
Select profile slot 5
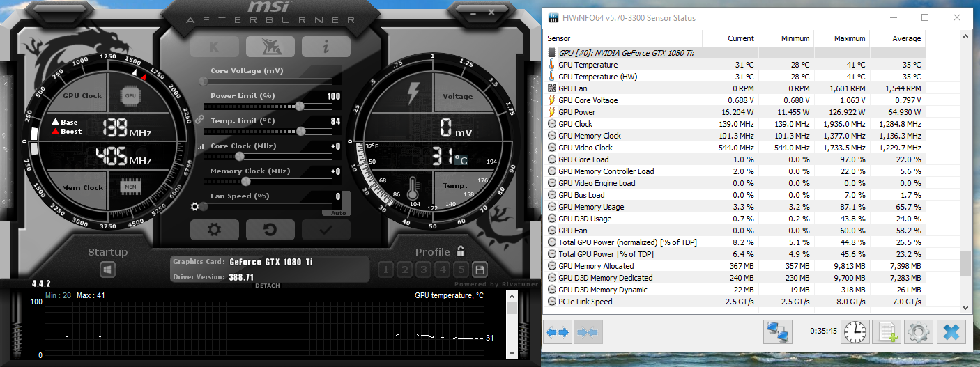click(x=461, y=270)
